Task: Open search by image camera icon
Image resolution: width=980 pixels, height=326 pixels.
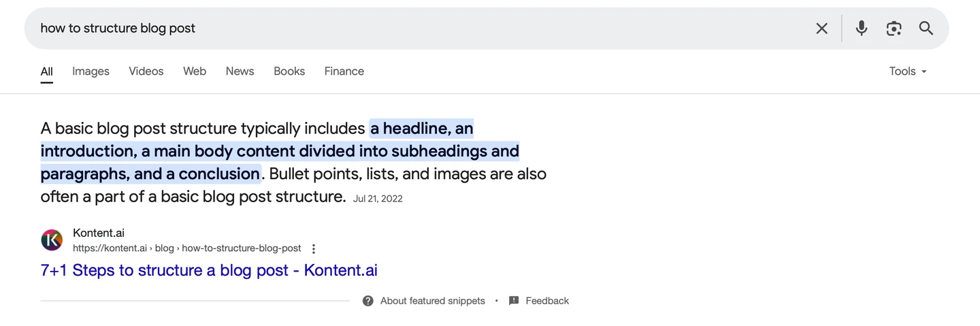Action: point(894,29)
